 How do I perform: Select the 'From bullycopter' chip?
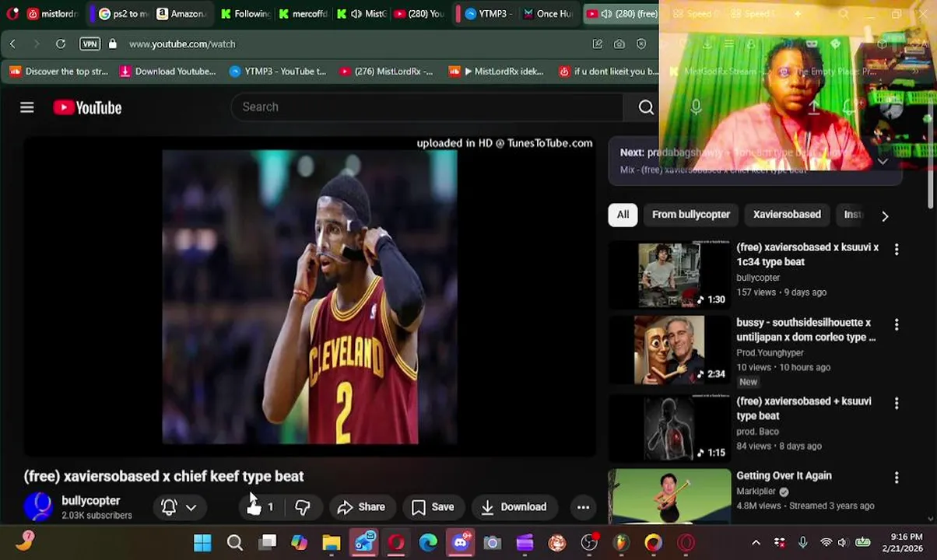(x=691, y=215)
